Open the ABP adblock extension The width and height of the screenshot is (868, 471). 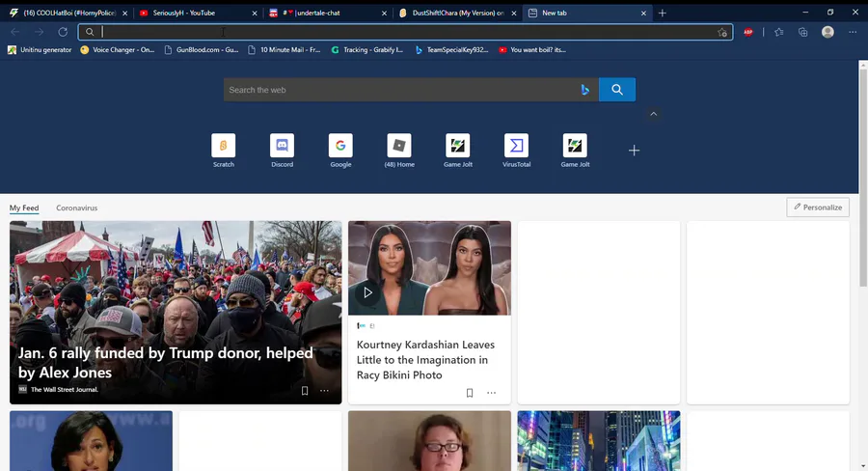tap(747, 32)
